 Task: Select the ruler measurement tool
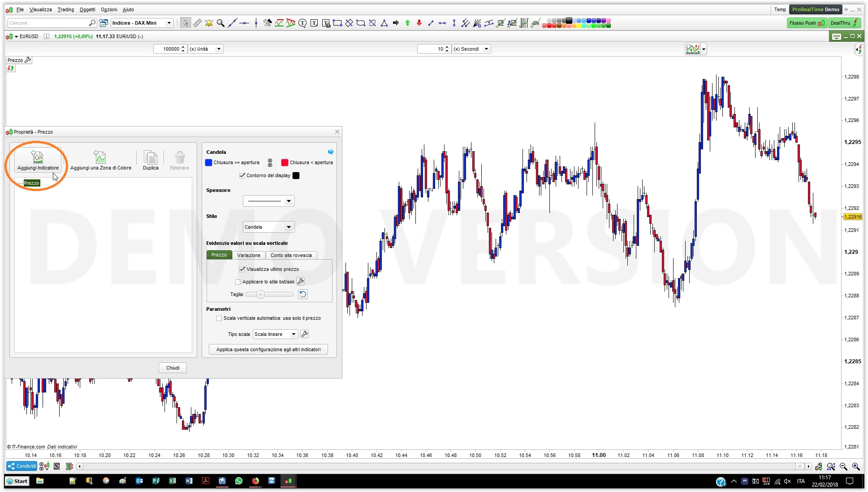pyautogui.click(x=197, y=23)
